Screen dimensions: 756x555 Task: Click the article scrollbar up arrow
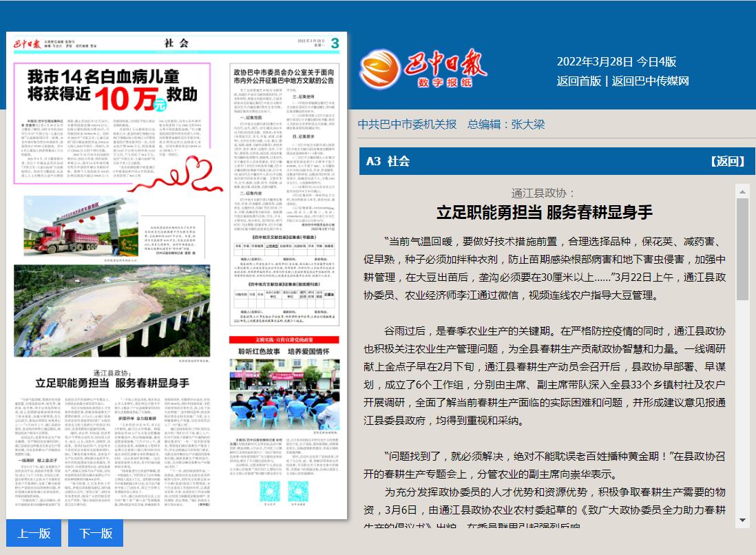742,192
